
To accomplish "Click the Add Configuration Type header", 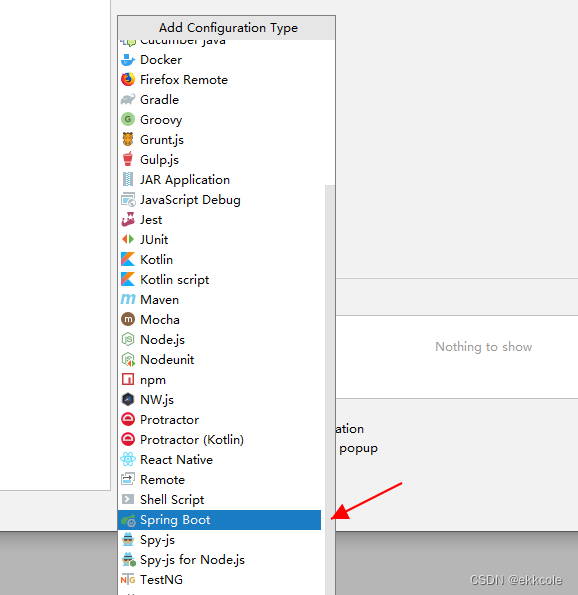I will tap(228, 28).
